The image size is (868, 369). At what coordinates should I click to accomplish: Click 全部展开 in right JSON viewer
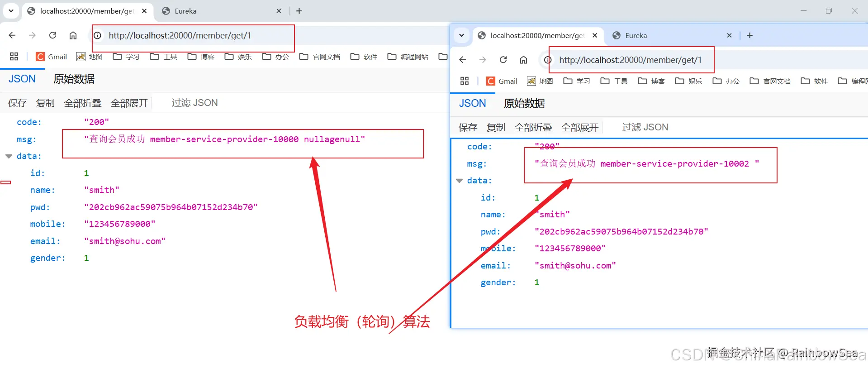[580, 128]
